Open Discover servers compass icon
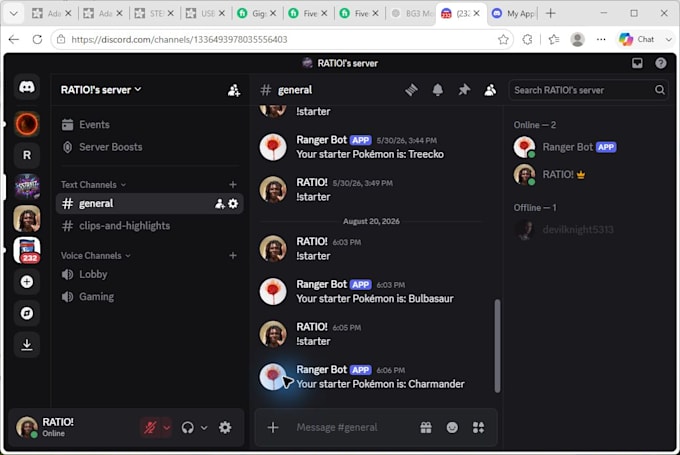The width and height of the screenshot is (680, 455). click(27, 313)
